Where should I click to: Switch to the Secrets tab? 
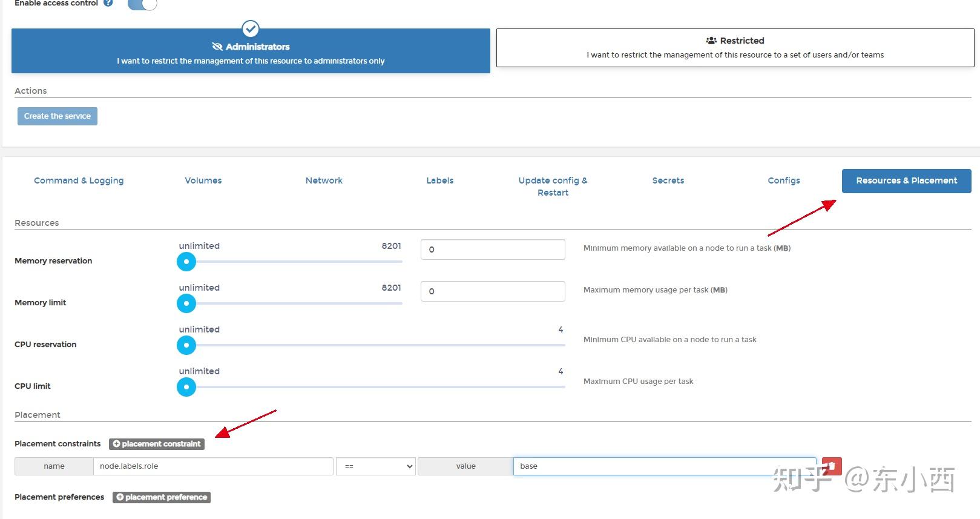[668, 180]
